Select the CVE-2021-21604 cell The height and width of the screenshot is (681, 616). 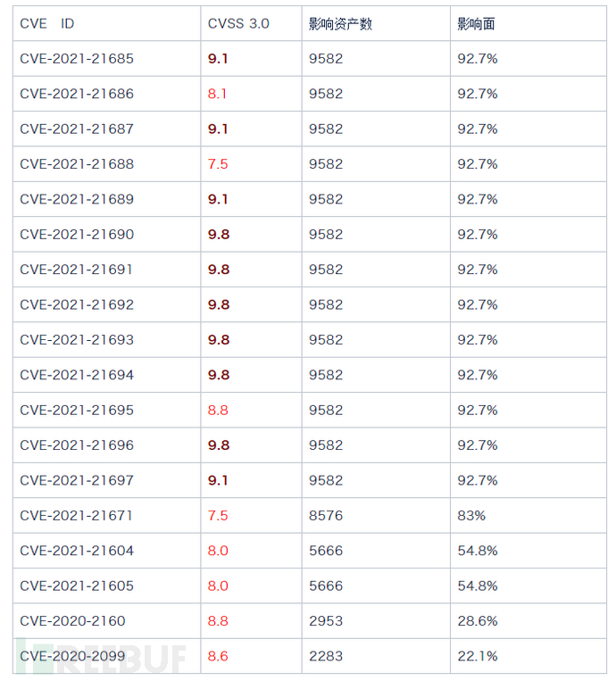[77, 551]
